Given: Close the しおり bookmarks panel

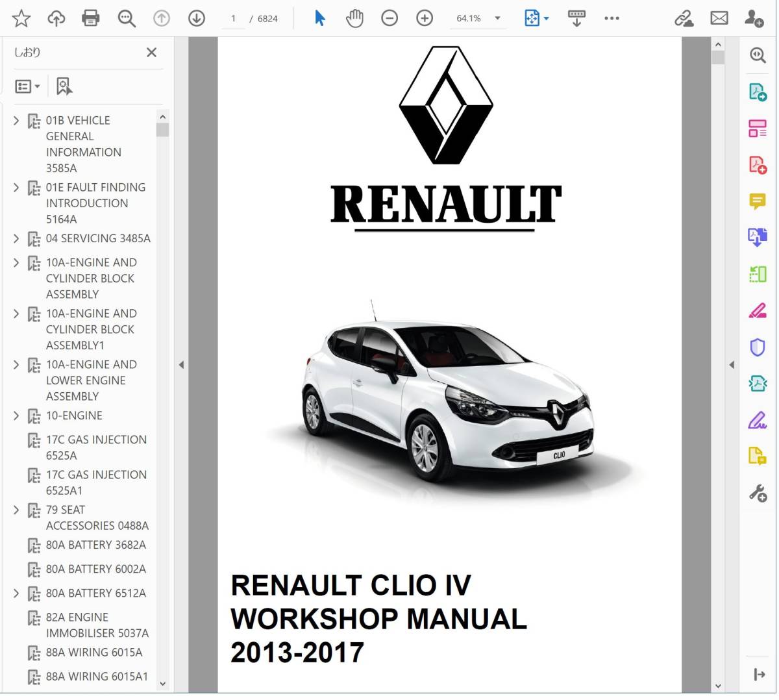Looking at the screenshot, I should (151, 53).
